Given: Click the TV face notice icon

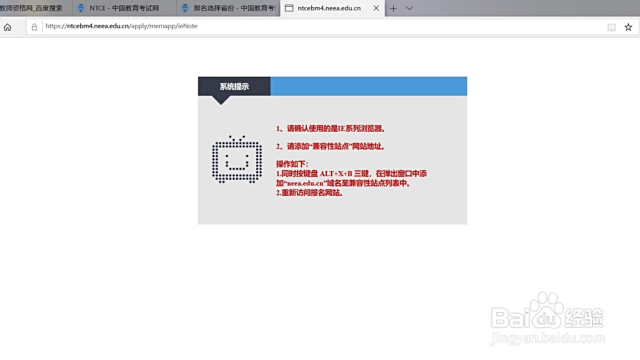Looking at the screenshot, I should 237,159.
